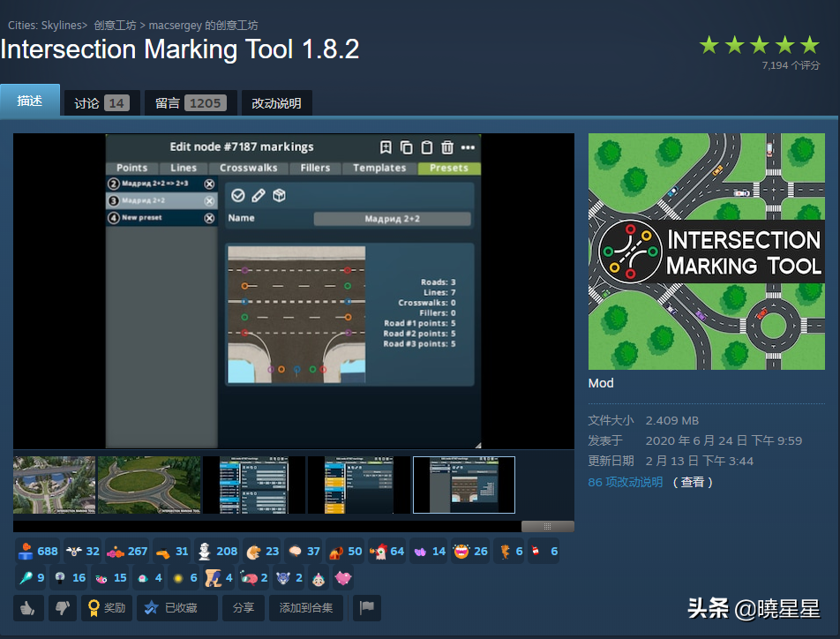Click the 奖励 award button

[x=105, y=607]
